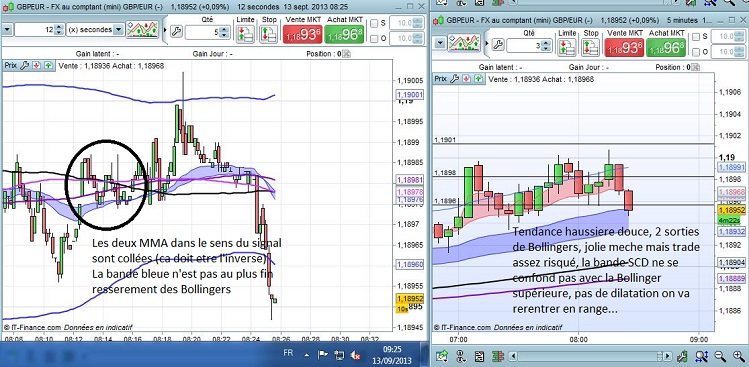749x367 pixels.
Task: Click the list/notes icon in right bottom toolbar
Action: (x=480, y=356)
